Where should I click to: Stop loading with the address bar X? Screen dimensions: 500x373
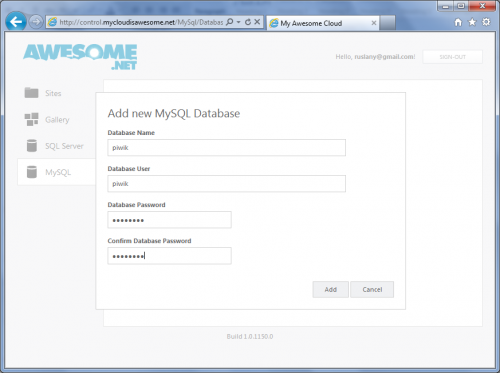(257, 22)
